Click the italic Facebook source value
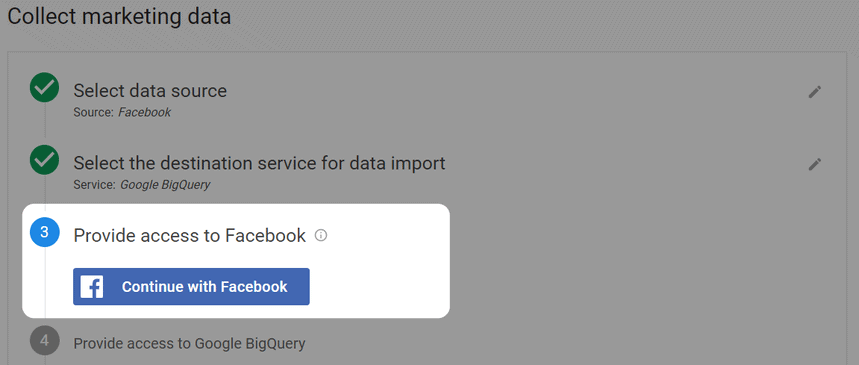This screenshot has height=365, width=859. coord(145,112)
